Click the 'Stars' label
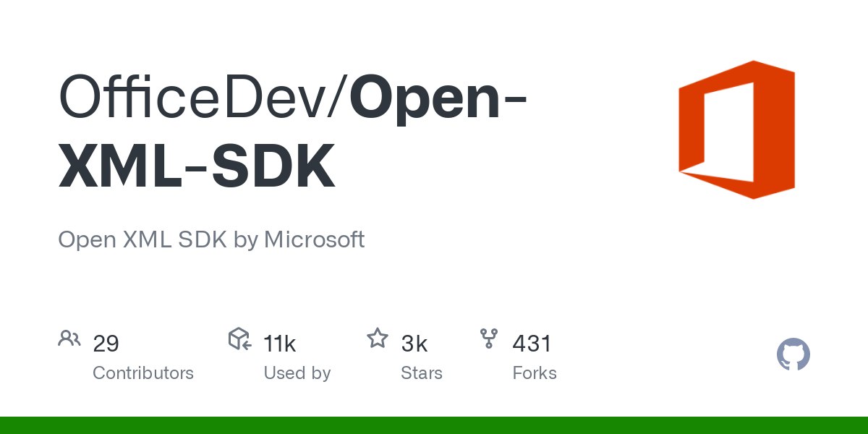The image size is (868, 434). tap(422, 373)
